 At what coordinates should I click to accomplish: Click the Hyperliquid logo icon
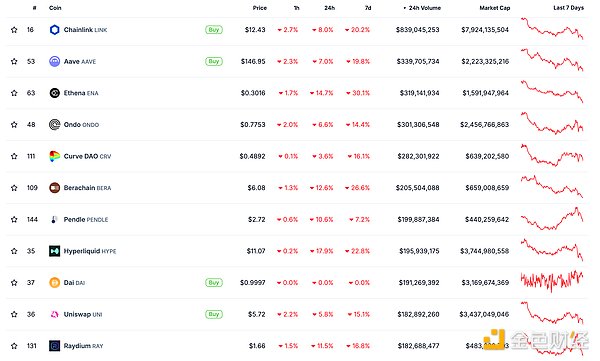[54, 251]
